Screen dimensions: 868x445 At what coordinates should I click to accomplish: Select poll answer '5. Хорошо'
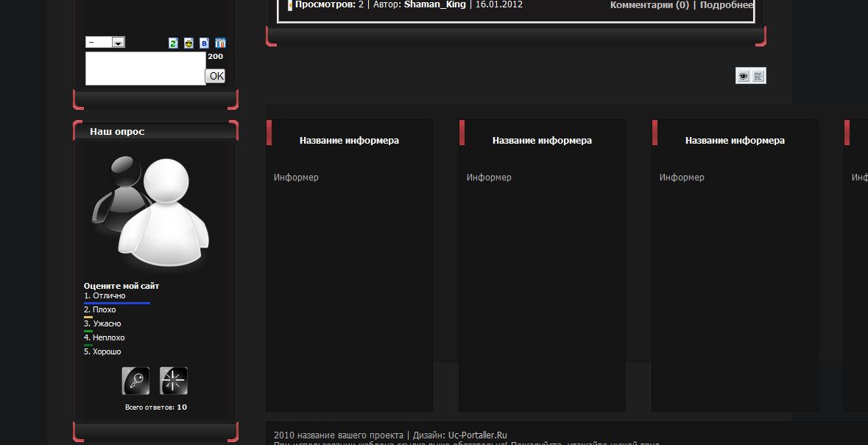pyautogui.click(x=102, y=351)
